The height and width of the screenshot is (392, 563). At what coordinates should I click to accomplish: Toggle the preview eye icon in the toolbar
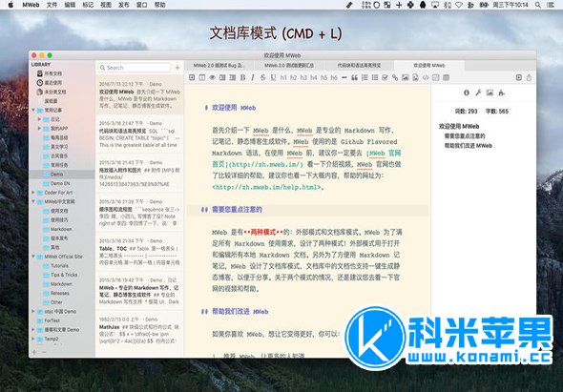pyautogui.click(x=212, y=77)
